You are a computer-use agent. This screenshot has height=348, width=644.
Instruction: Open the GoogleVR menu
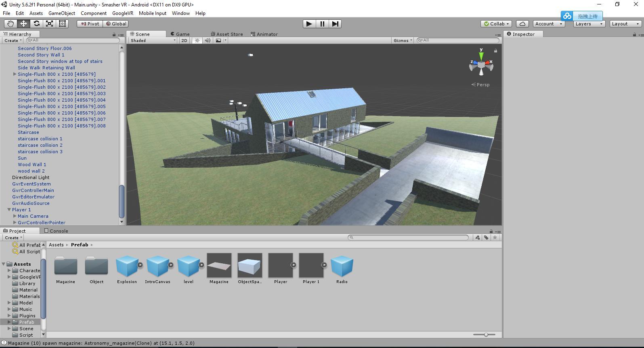pos(122,13)
